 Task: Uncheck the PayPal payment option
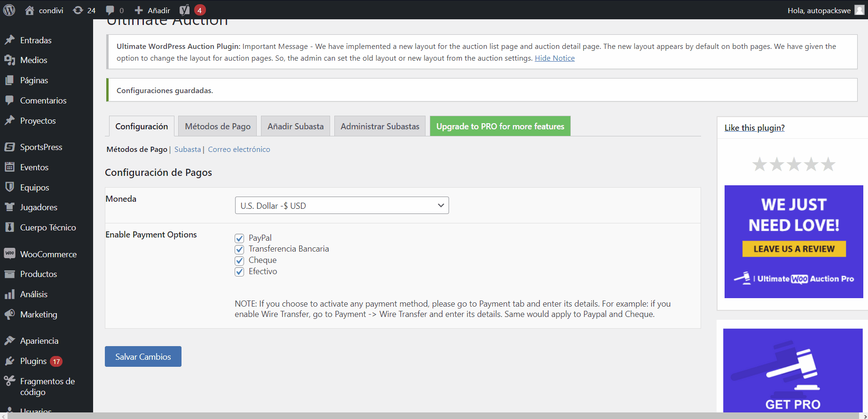[x=239, y=238]
